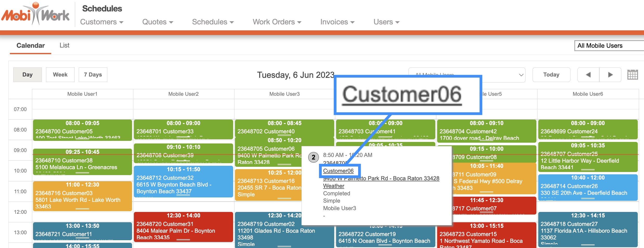The image size is (644, 248).
Task: Go to next day with right arrow
Action: (x=610, y=75)
